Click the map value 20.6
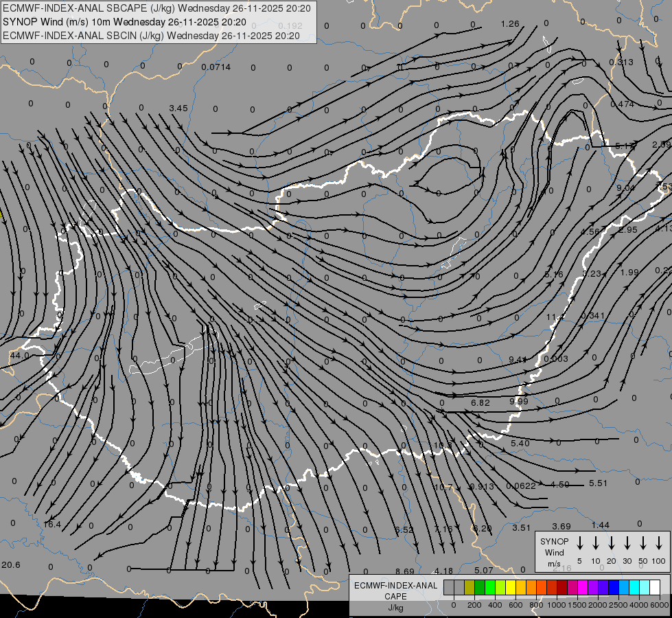Screen dimensions: 672x618 [11, 564]
